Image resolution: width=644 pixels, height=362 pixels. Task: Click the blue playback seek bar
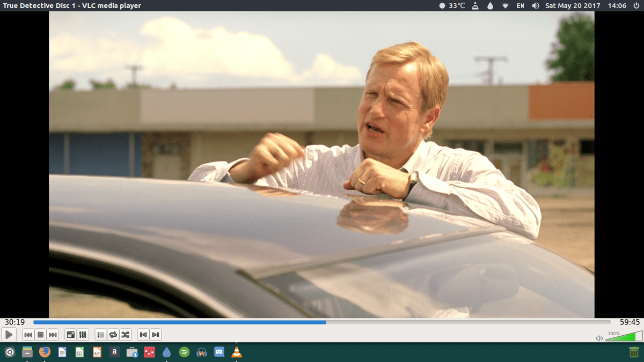coord(322,322)
